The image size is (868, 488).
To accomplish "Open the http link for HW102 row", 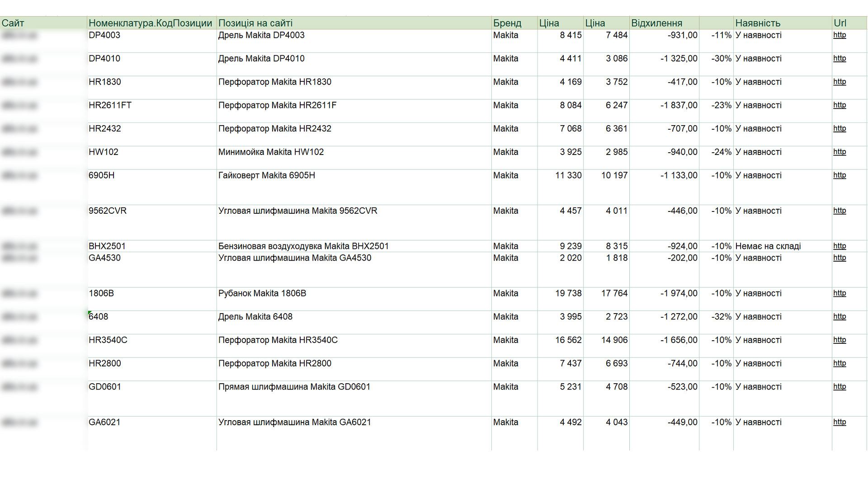I will (x=839, y=152).
